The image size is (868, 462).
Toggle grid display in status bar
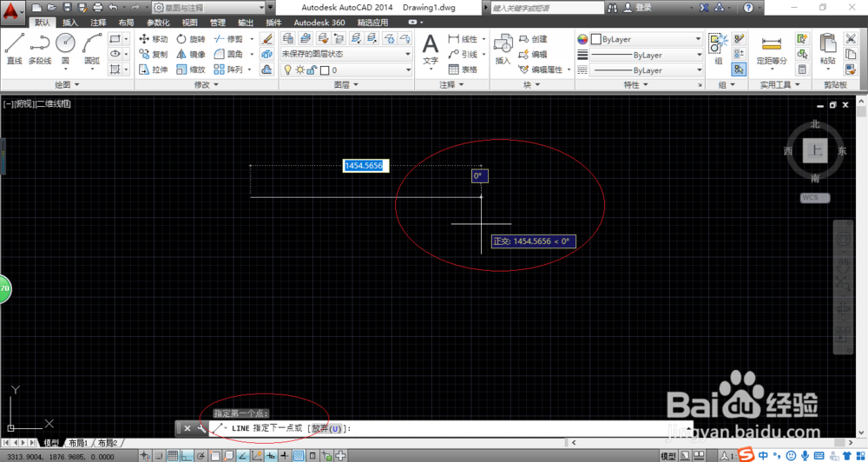pos(173,455)
